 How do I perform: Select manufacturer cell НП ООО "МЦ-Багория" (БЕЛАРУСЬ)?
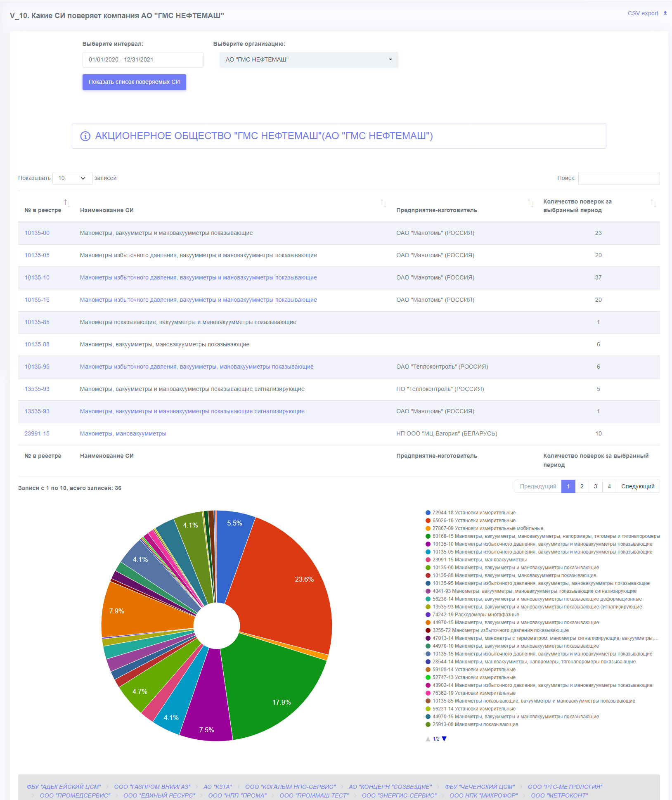coord(447,434)
